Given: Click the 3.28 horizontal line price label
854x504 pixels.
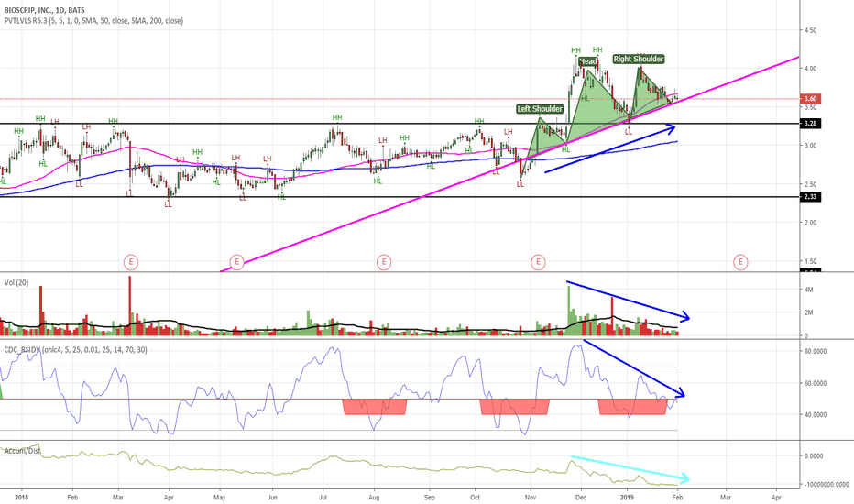Looking at the screenshot, I should click(x=810, y=124).
